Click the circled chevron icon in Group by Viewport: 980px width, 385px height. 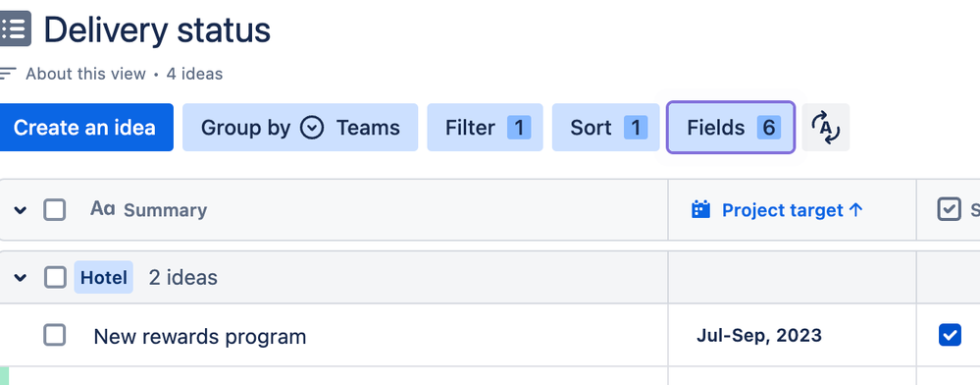(312, 128)
